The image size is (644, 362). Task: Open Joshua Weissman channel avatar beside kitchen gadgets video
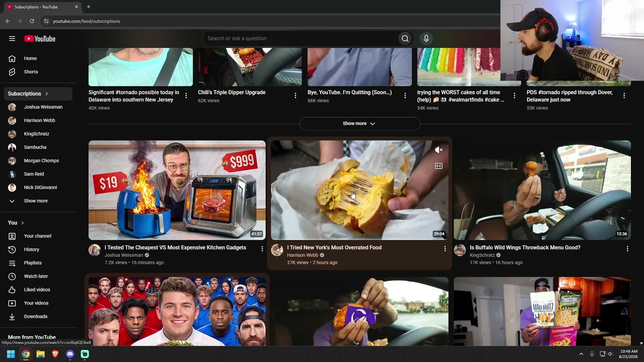95,250
